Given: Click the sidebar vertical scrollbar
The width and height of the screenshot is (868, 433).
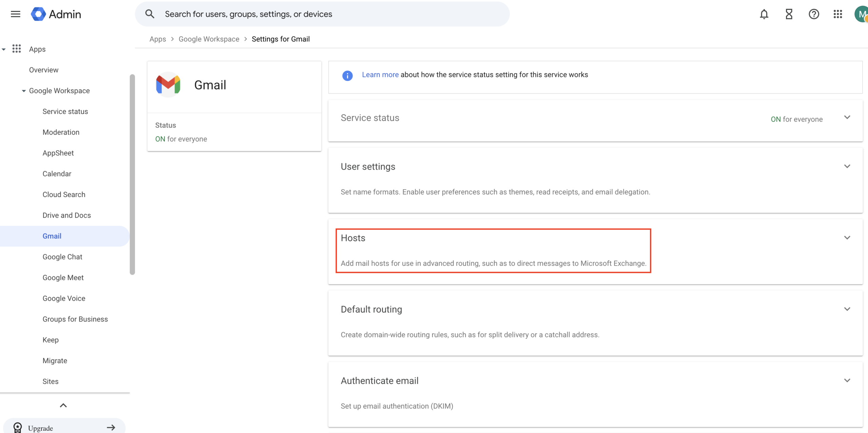Looking at the screenshot, I should [132, 174].
